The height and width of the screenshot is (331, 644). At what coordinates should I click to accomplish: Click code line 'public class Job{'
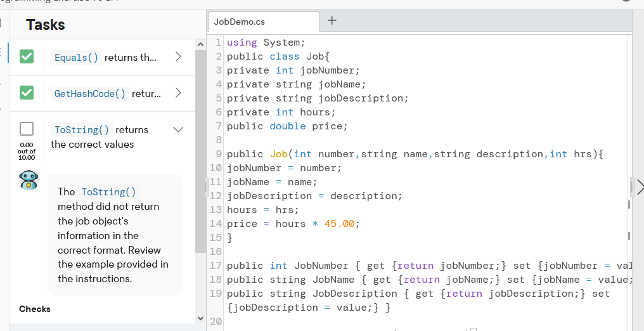[x=278, y=56]
